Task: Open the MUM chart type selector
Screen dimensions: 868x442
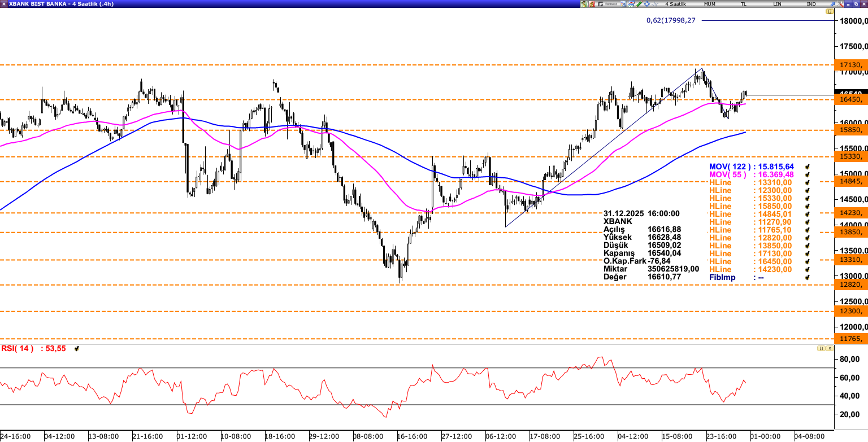Action: pyautogui.click(x=710, y=4)
